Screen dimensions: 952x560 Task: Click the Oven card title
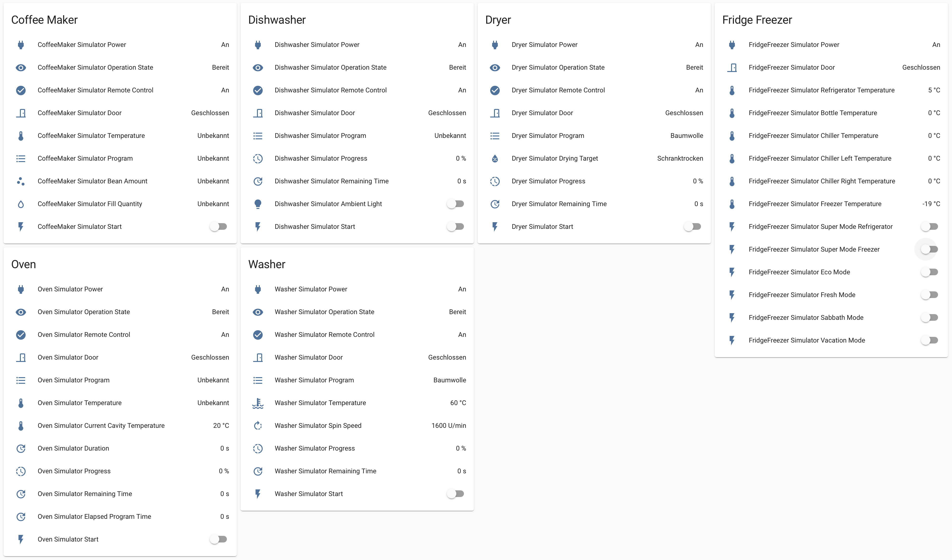[23, 264]
